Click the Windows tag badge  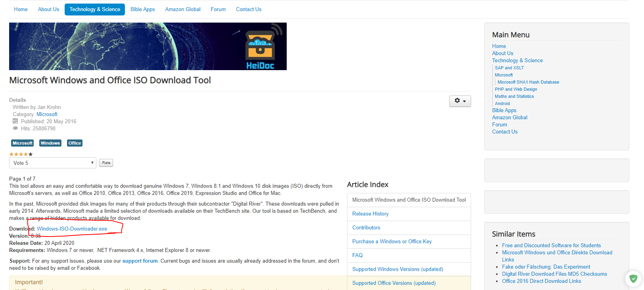[50, 143]
